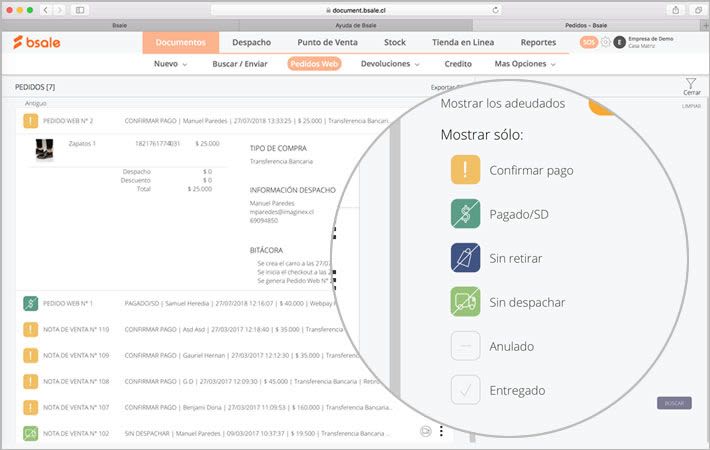
Task: Expand the Nuevo dropdown
Action: coord(170,64)
